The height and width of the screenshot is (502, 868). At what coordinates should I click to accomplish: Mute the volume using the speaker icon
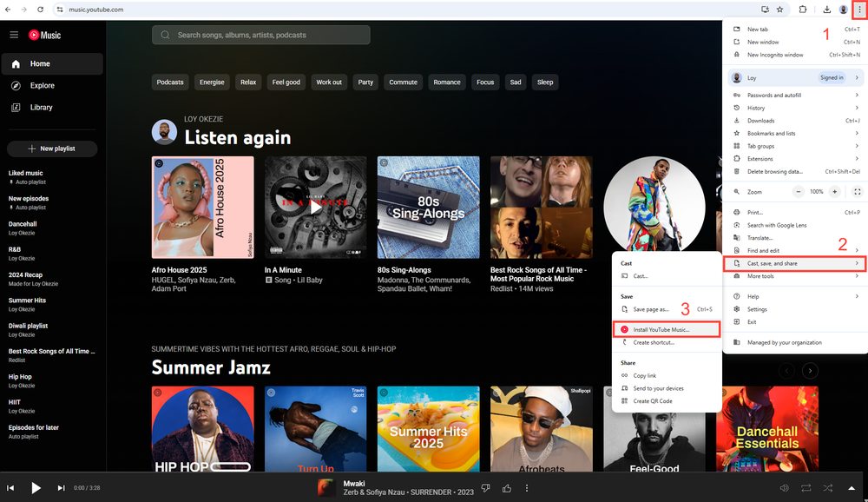[784, 488]
